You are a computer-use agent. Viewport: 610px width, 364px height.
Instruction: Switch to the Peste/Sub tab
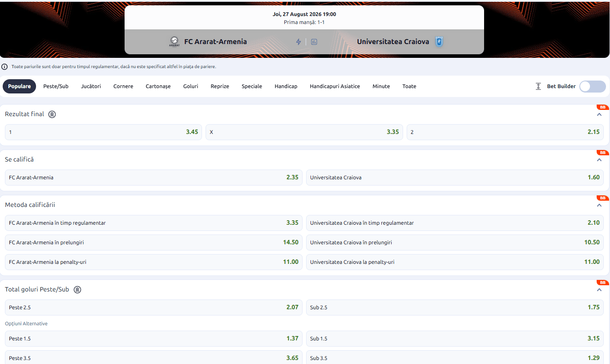tap(56, 86)
